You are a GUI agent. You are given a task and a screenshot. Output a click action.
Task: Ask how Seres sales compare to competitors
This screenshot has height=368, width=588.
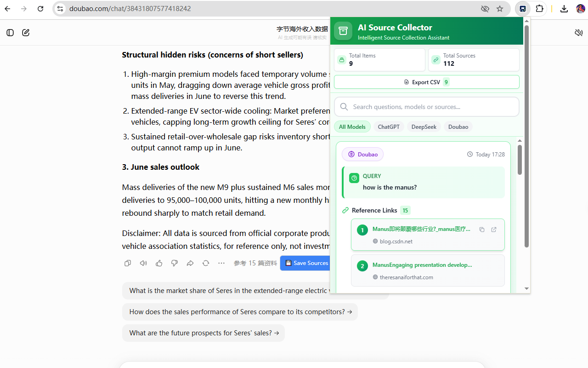pyautogui.click(x=240, y=312)
